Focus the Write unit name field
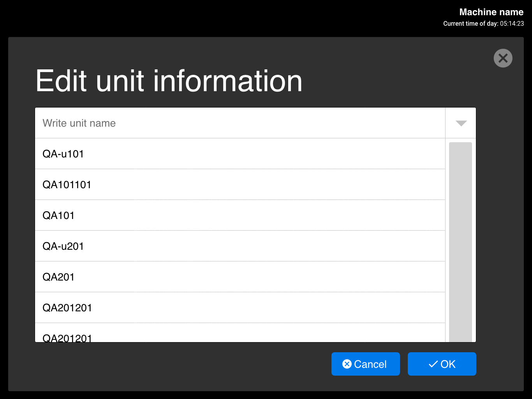532x399 pixels. point(240,123)
